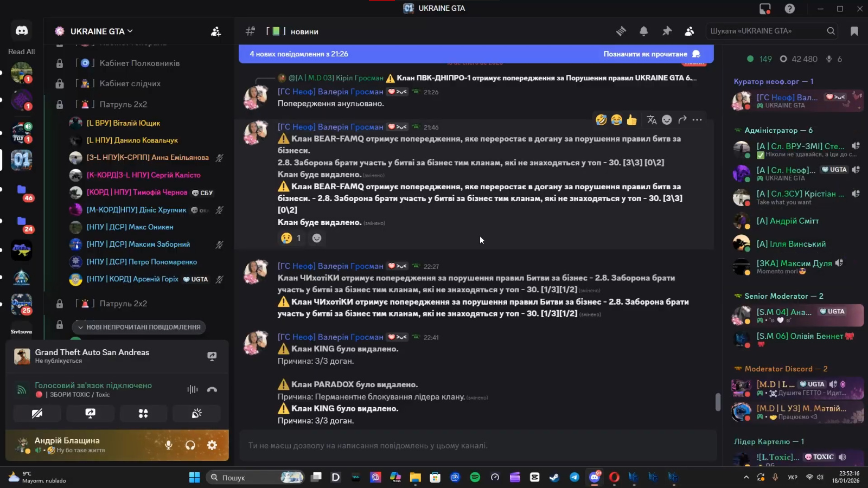The width and height of the screenshot is (868, 488).
Task: Toggle the crying emoji reaction count
Action: 291,238
